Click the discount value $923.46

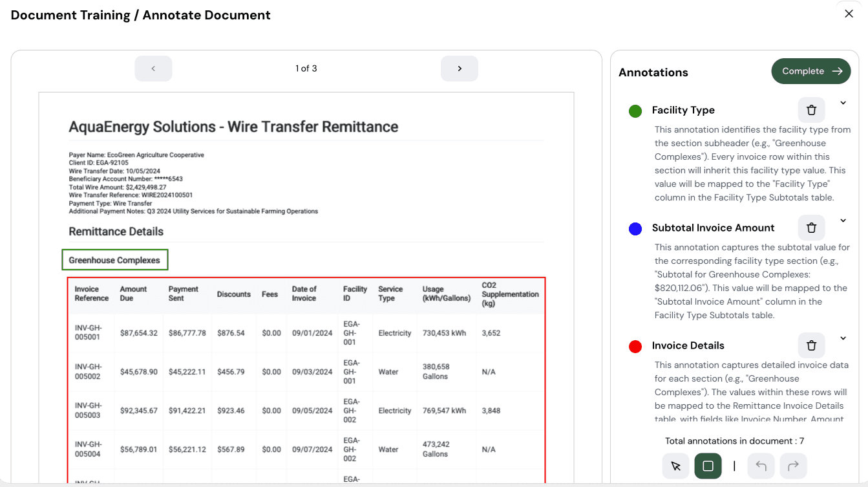click(231, 411)
